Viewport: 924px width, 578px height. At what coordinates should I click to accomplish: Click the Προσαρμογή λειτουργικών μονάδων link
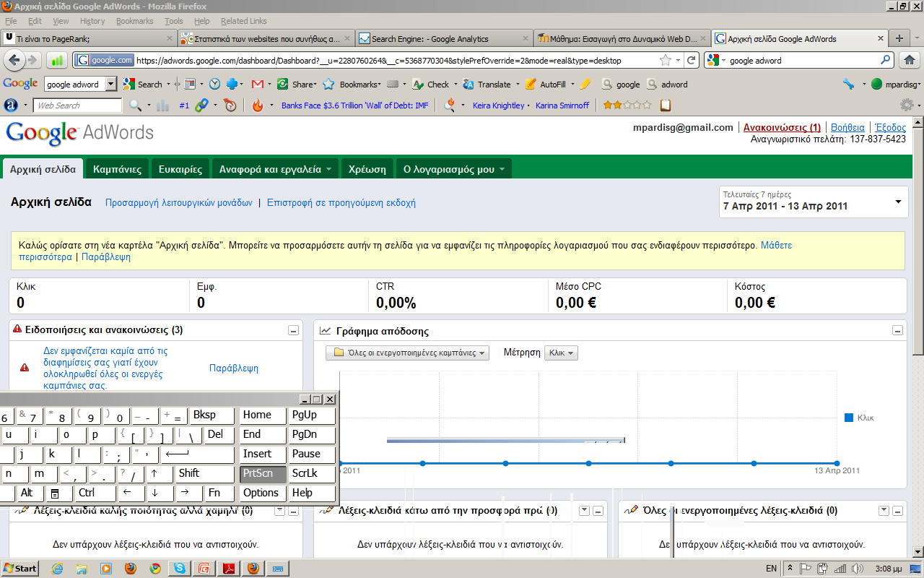coord(179,203)
